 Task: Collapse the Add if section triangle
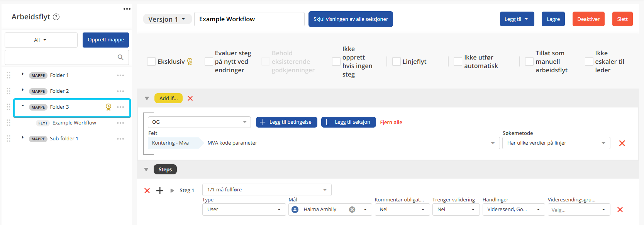click(147, 99)
